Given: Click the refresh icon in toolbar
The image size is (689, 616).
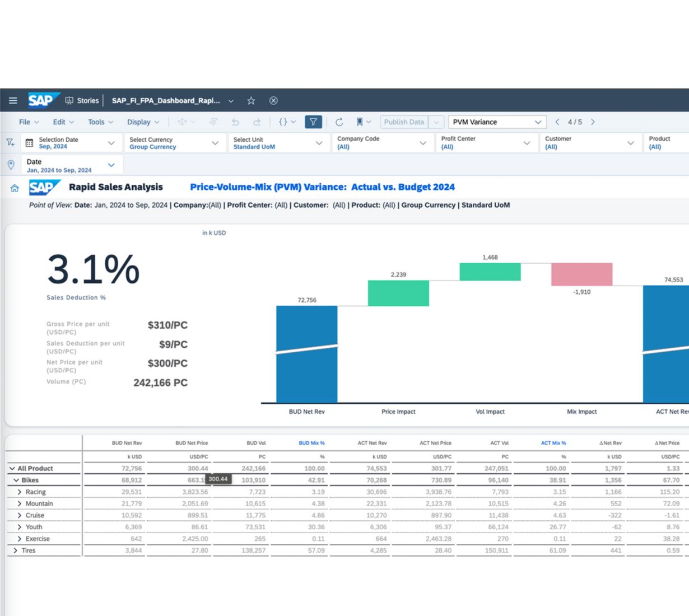Looking at the screenshot, I should (x=339, y=122).
